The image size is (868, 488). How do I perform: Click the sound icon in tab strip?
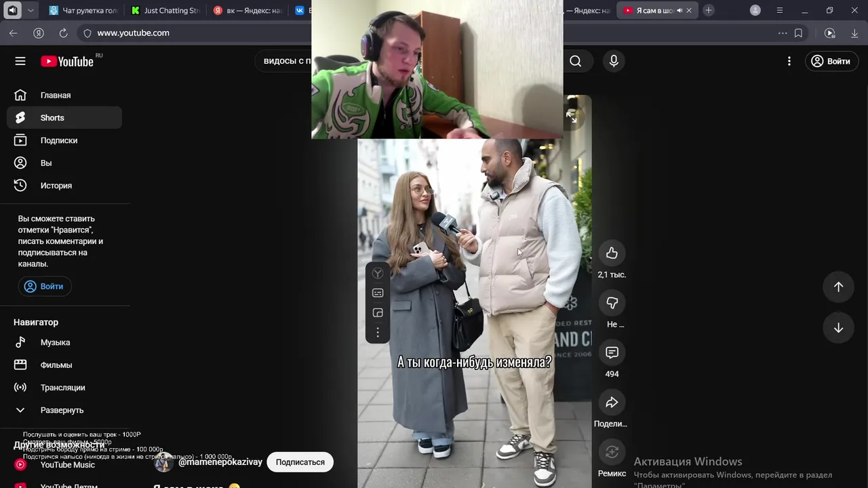click(12, 10)
